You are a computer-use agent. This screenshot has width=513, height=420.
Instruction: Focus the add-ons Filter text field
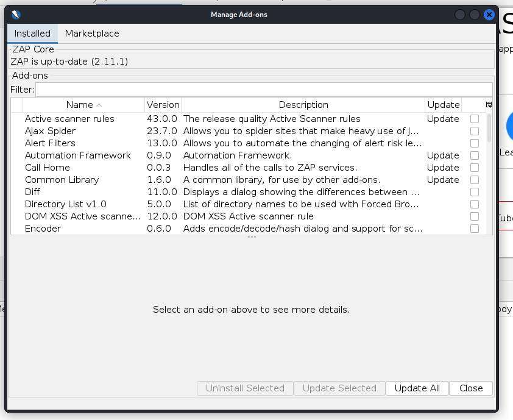(x=264, y=90)
